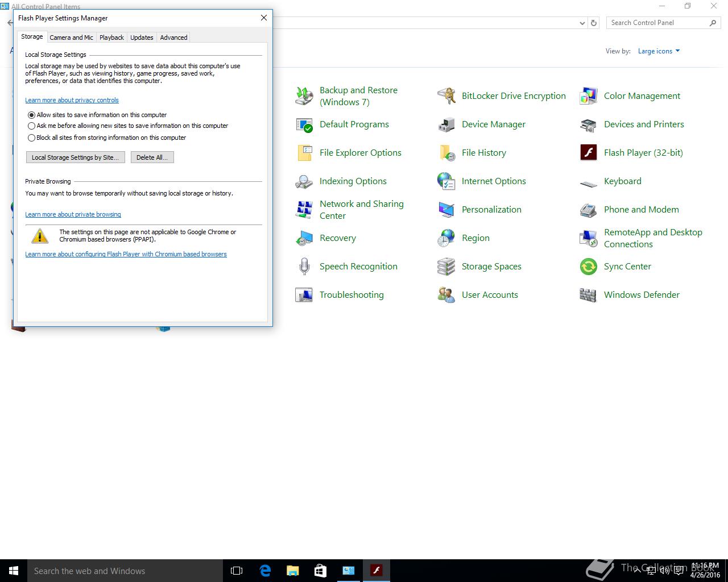Viewport: 728px width, 582px height.
Task: Open the Personalization icon
Action: (446, 210)
